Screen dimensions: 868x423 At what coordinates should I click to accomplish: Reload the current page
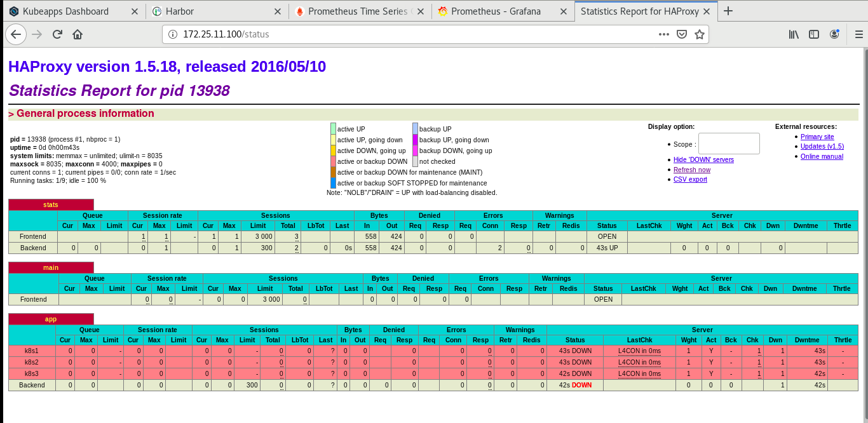[x=57, y=34]
